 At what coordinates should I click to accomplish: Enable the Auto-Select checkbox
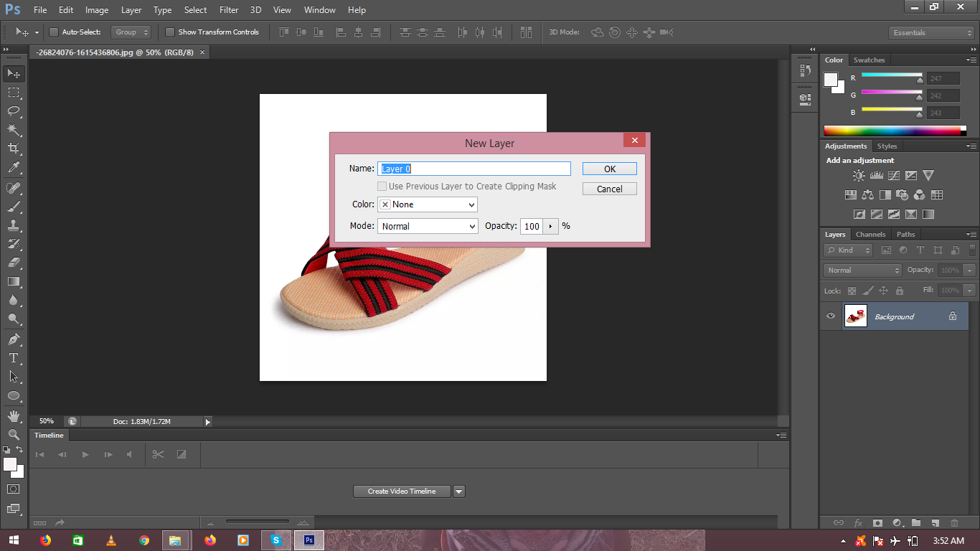pos(53,32)
